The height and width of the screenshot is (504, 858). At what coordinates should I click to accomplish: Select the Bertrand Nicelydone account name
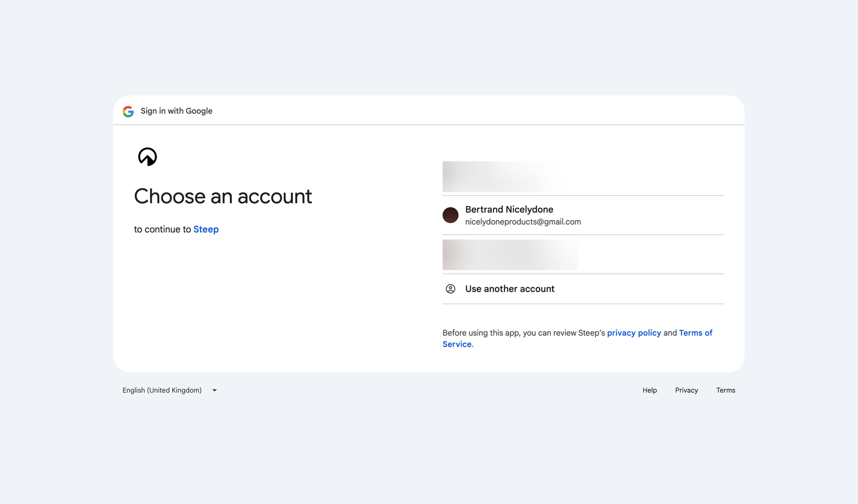click(x=509, y=210)
